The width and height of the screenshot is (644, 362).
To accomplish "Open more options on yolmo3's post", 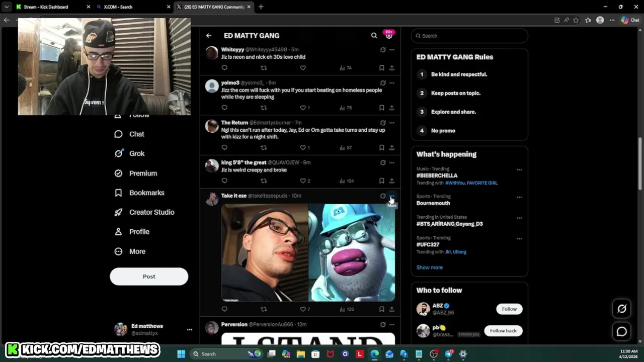I will [392, 83].
